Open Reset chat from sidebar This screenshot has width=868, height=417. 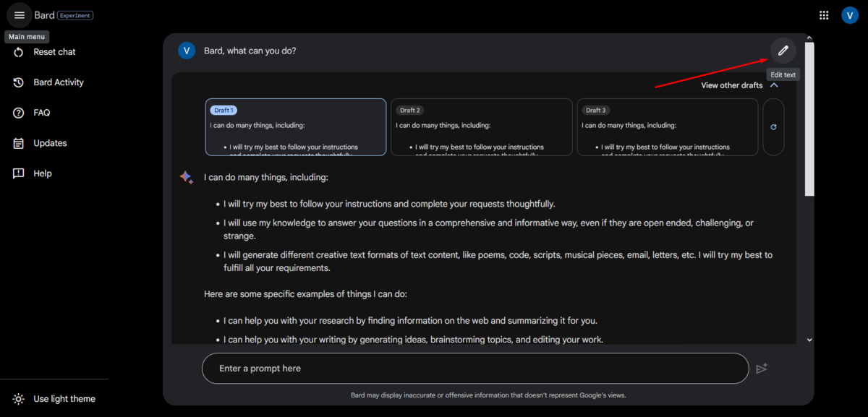pyautogui.click(x=54, y=52)
